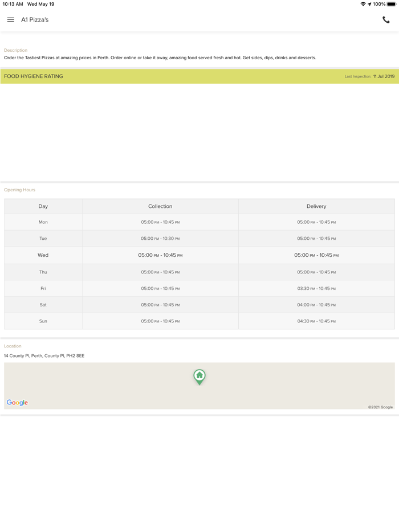Select Wednesday delivery hours cell

316,255
